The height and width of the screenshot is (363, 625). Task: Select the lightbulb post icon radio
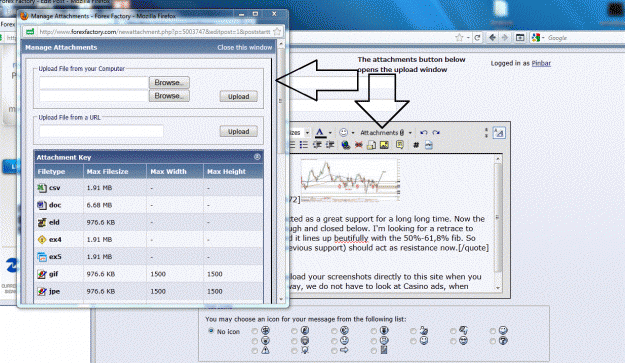coord(294,351)
